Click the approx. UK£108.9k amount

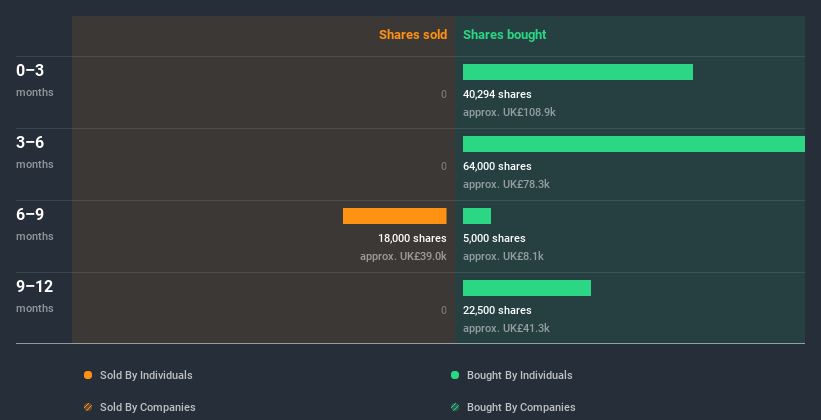pos(509,112)
